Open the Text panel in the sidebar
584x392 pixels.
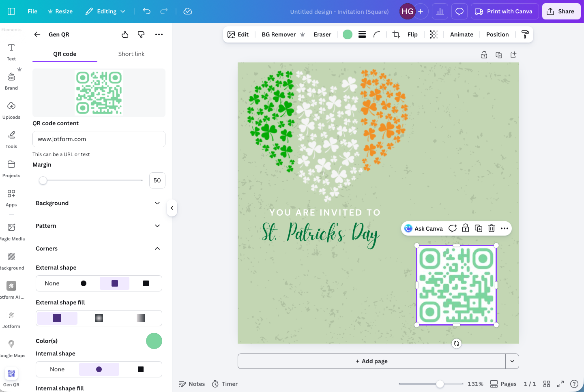pyautogui.click(x=11, y=52)
